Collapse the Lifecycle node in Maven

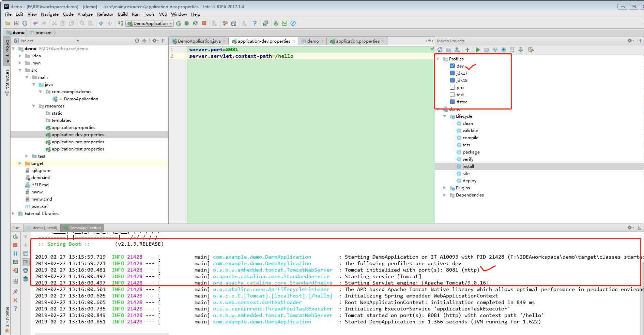(445, 116)
